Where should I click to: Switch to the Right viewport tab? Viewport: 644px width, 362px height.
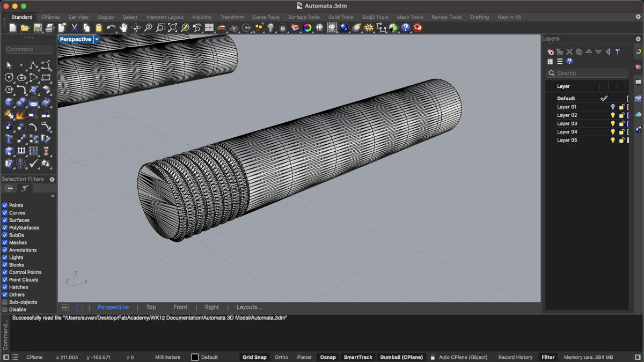(x=212, y=307)
